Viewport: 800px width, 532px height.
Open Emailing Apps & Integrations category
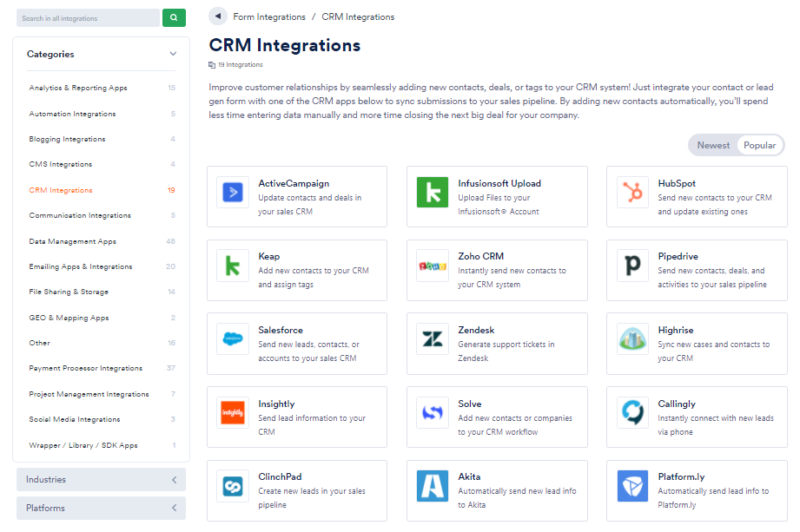(x=101, y=266)
